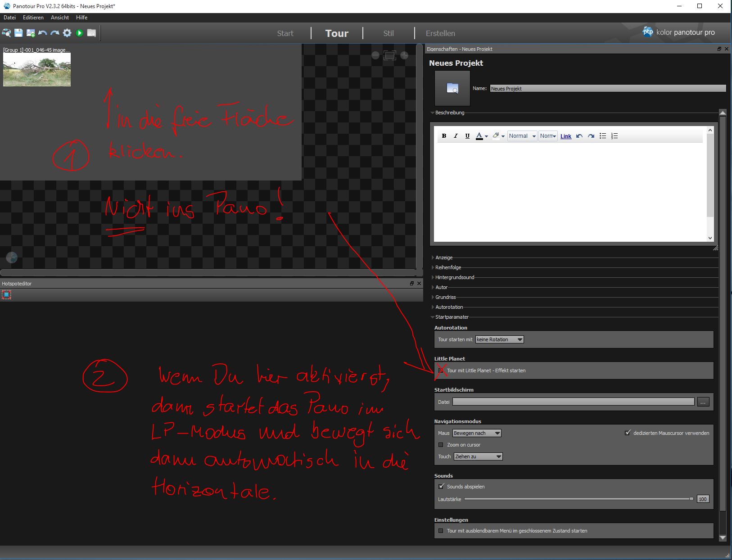732x560 pixels.
Task: Open the Maus 'Bewegen nach' dropdown
Action: (x=477, y=433)
